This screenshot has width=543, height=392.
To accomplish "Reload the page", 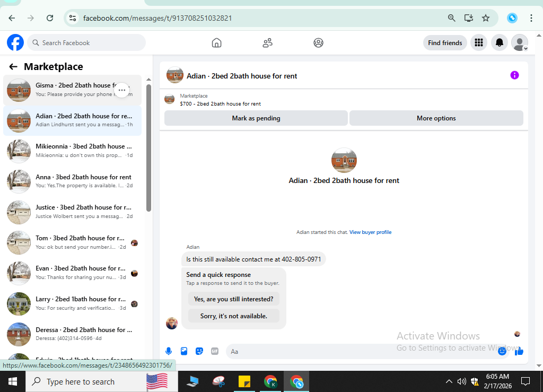I will tap(50, 18).
